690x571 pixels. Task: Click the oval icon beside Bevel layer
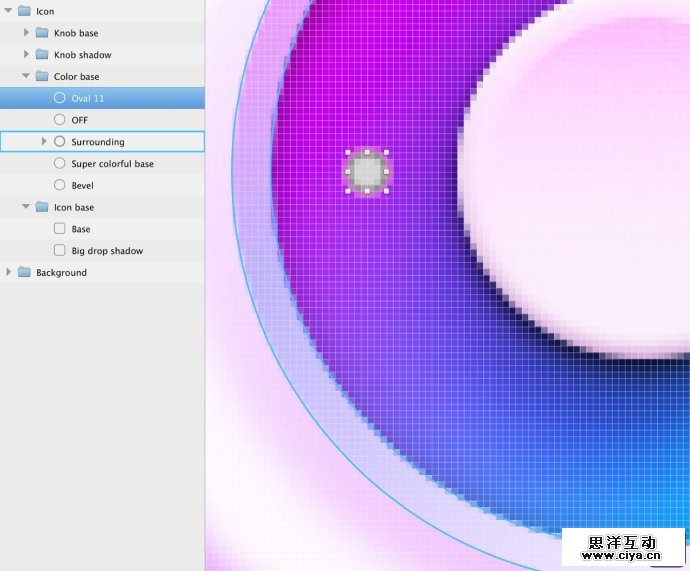tap(60, 185)
